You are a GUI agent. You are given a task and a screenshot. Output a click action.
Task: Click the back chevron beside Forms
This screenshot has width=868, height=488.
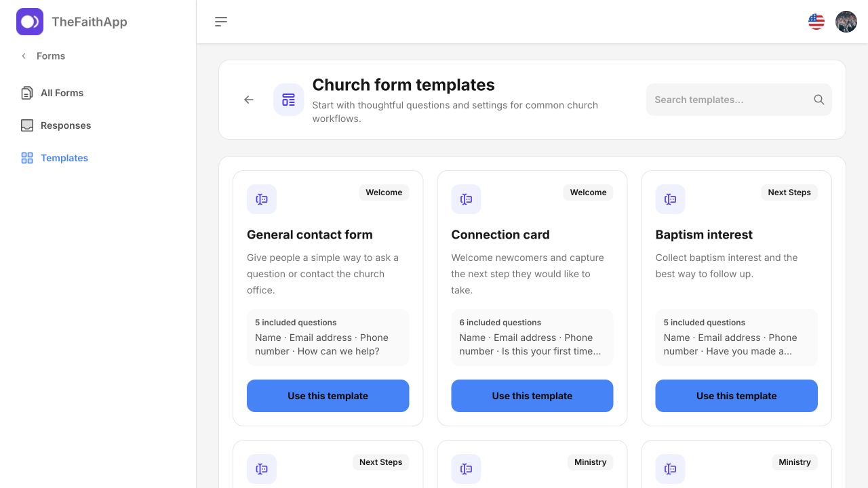[x=24, y=56]
